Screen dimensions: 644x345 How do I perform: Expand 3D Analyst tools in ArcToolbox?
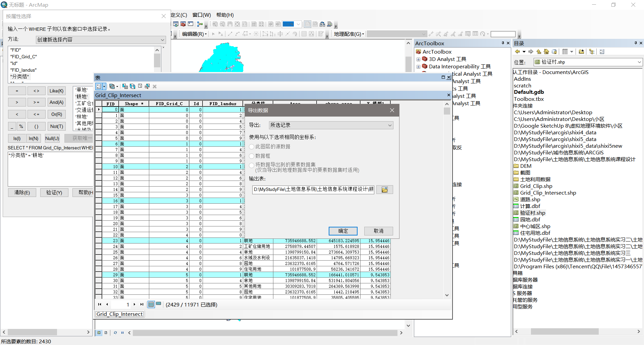click(418, 59)
